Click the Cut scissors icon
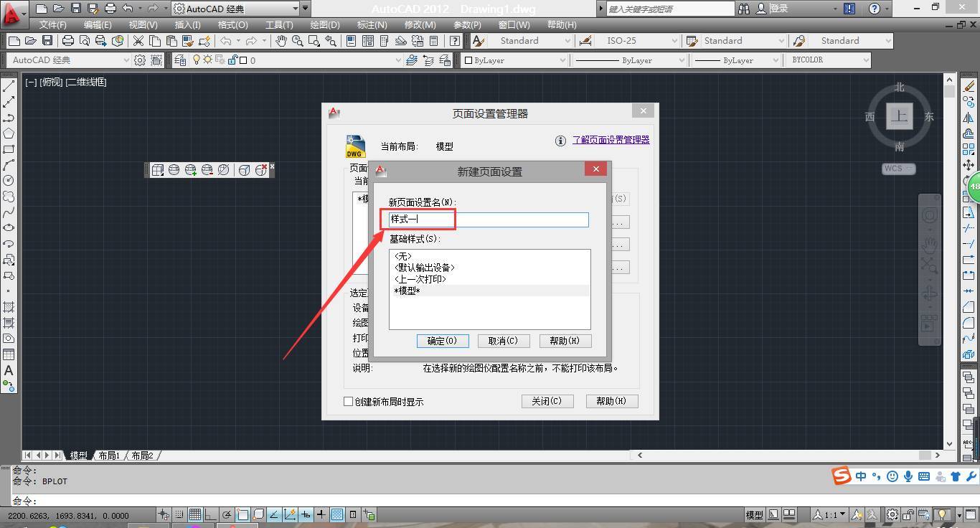 pyautogui.click(x=138, y=41)
